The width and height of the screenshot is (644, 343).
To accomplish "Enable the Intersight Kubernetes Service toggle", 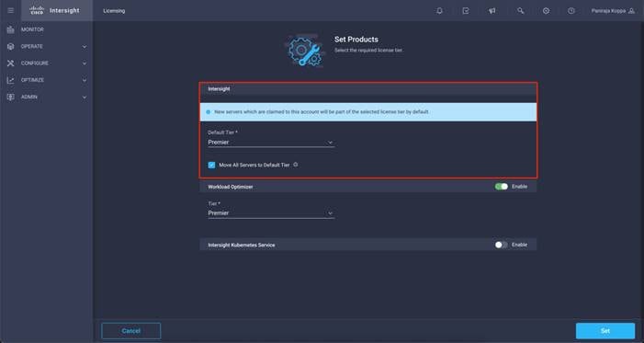I will (501, 245).
